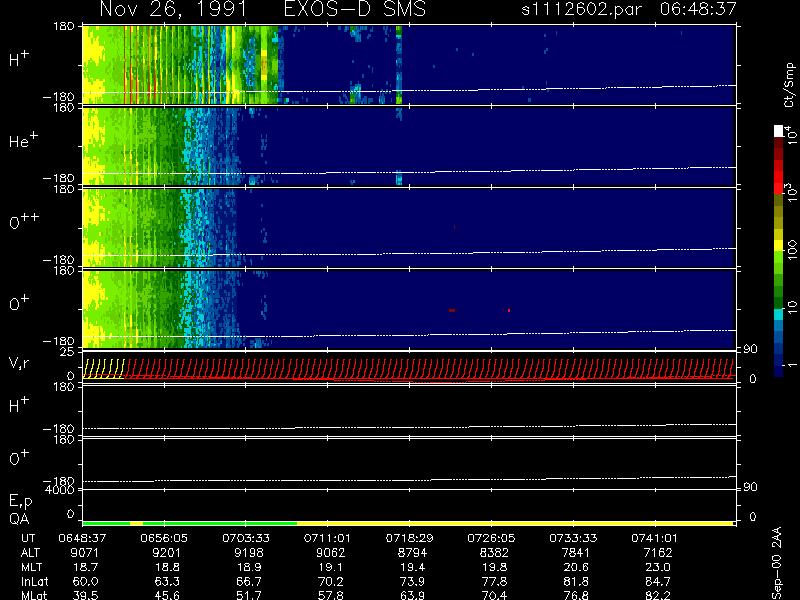The width and height of the screenshot is (800, 600).
Task: Click MLat value "51.7"
Action: (x=248, y=595)
